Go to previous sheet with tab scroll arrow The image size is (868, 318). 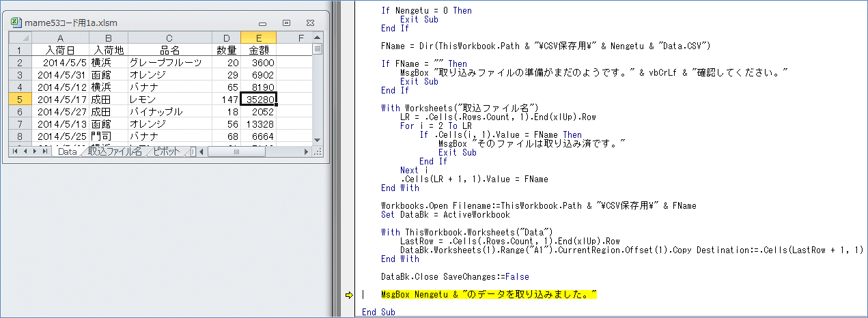click(x=25, y=151)
